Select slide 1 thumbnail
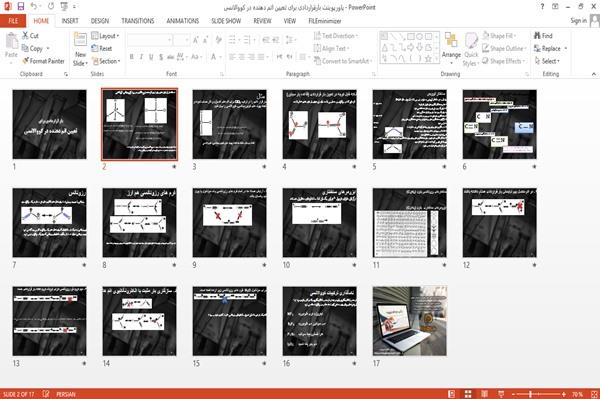 [49, 124]
